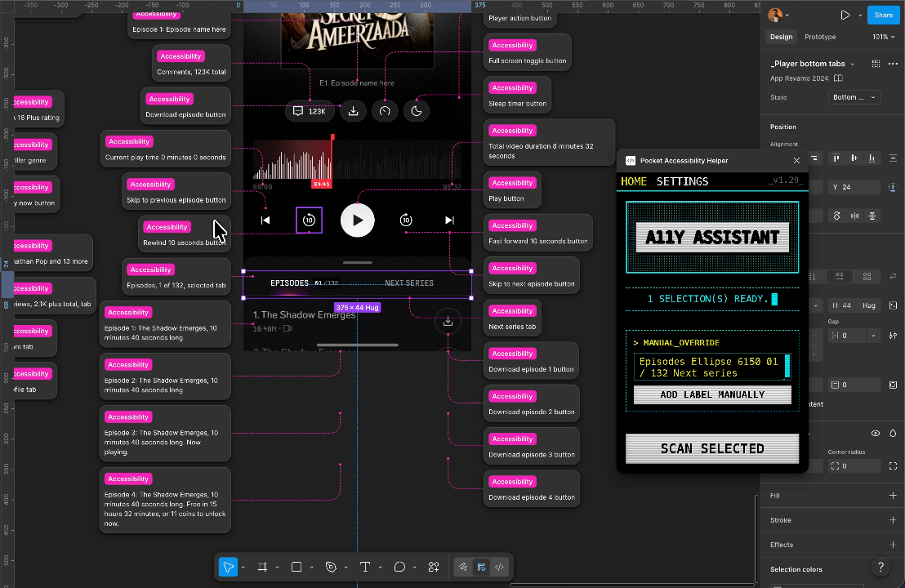This screenshot has height=588, width=905.
Task: Align selection to vertical centers
Action: 854,158
